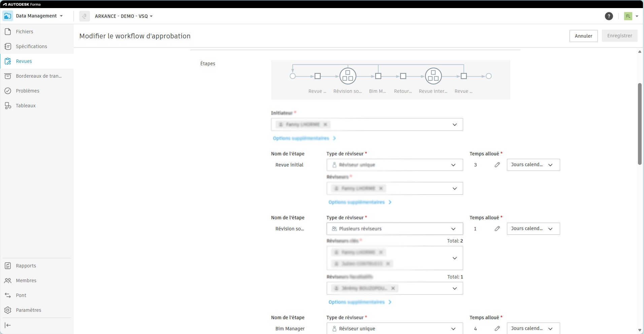Open Jours calend... dropdown for Revue initial
This screenshot has width=644, height=334.
point(533,165)
